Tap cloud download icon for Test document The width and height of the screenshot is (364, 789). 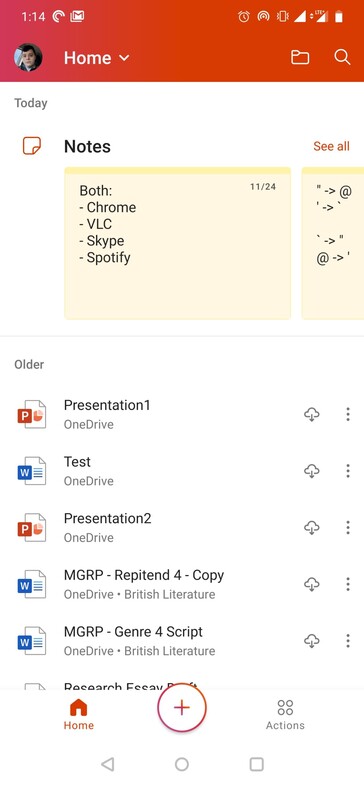(312, 471)
